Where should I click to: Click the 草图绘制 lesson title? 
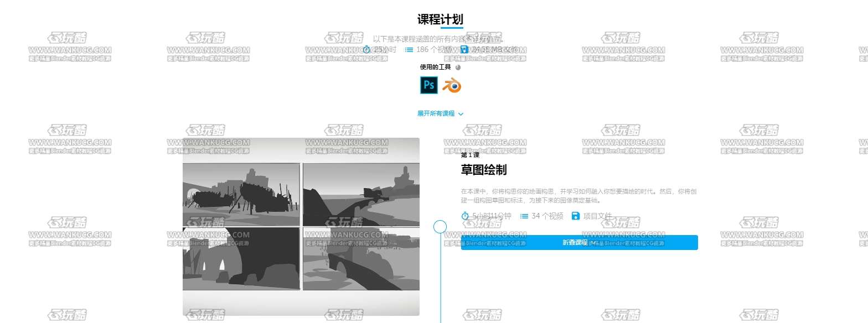click(x=484, y=170)
